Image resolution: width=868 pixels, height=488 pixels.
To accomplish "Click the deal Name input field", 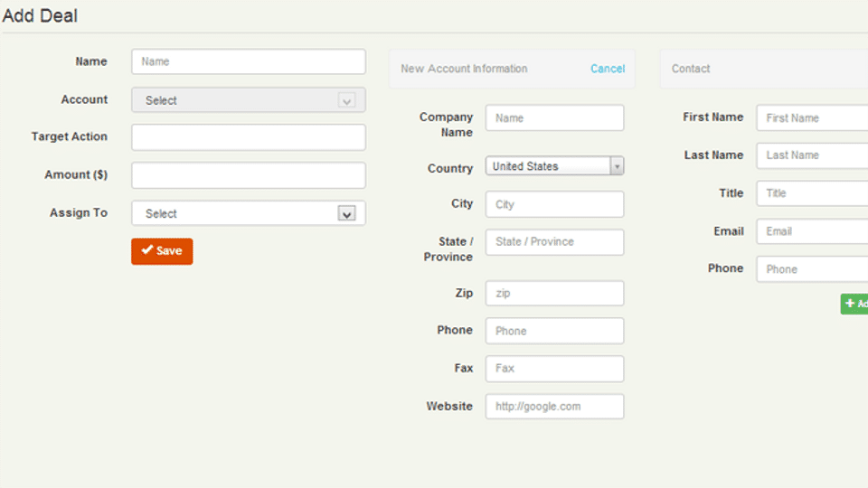I will [x=248, y=61].
